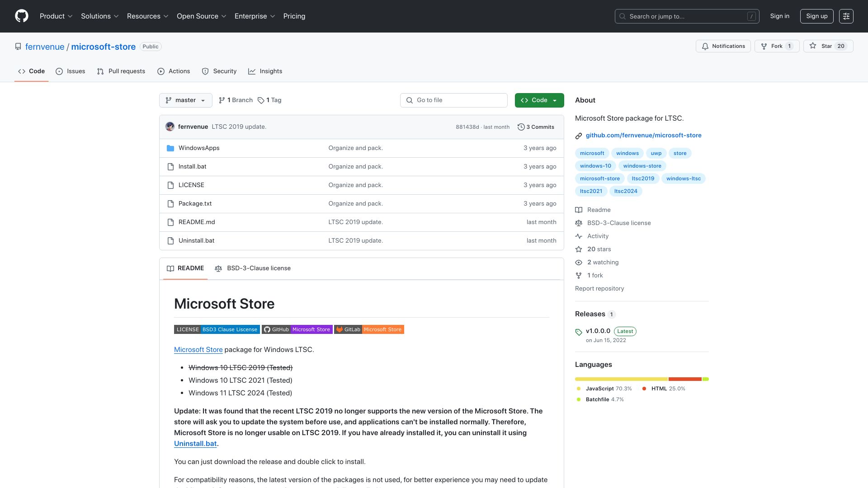Expand the Open Source dropdown

[x=202, y=16]
